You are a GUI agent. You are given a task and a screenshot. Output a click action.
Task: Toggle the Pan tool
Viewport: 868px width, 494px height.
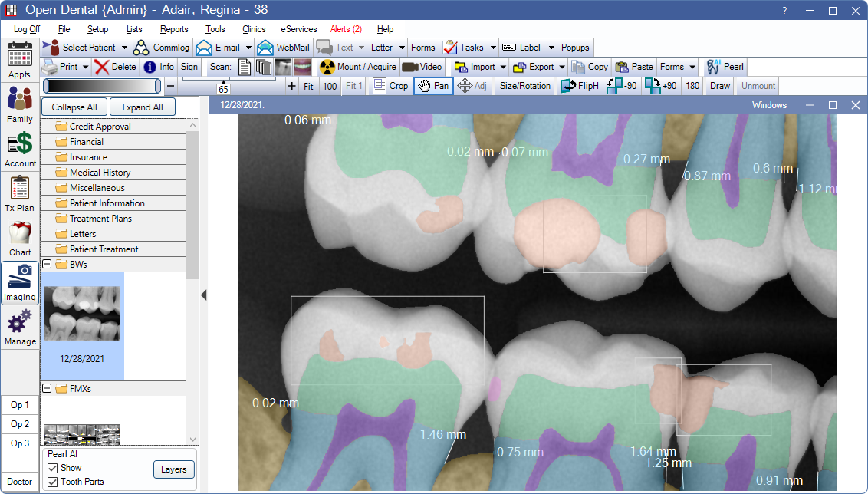coord(432,85)
